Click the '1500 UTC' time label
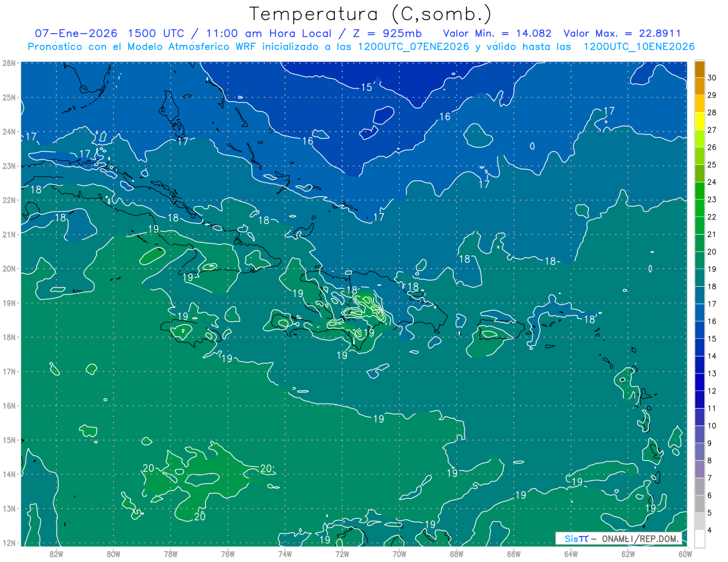This screenshot has width=728, height=562. click(156, 33)
